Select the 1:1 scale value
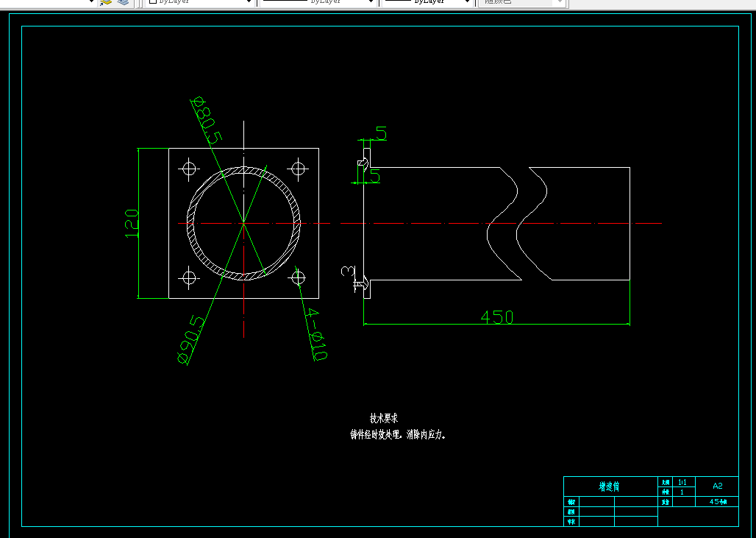The width and height of the screenshot is (756, 538). [x=682, y=482]
